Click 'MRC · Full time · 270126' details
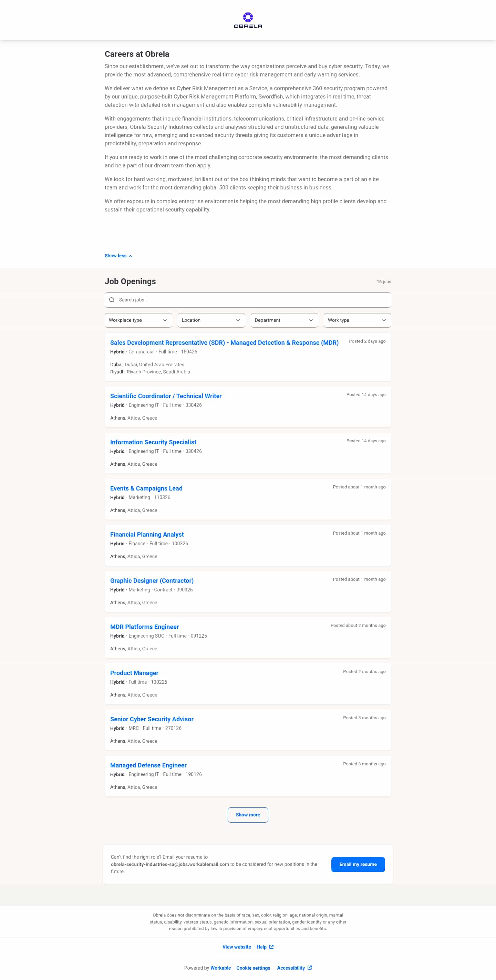Image resolution: width=496 pixels, height=980 pixels. coord(155,728)
